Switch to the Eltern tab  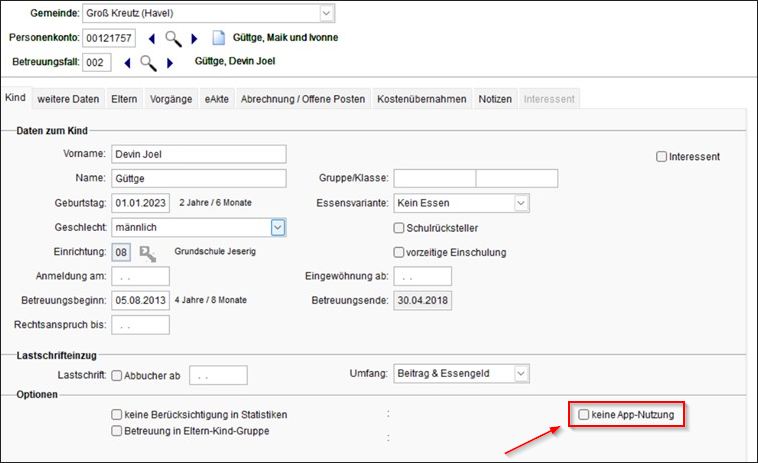pos(124,99)
